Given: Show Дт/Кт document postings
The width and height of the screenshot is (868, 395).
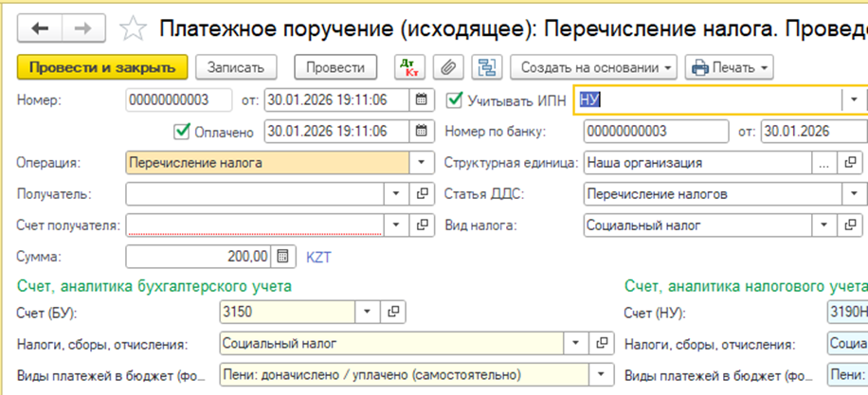Looking at the screenshot, I should click(410, 68).
